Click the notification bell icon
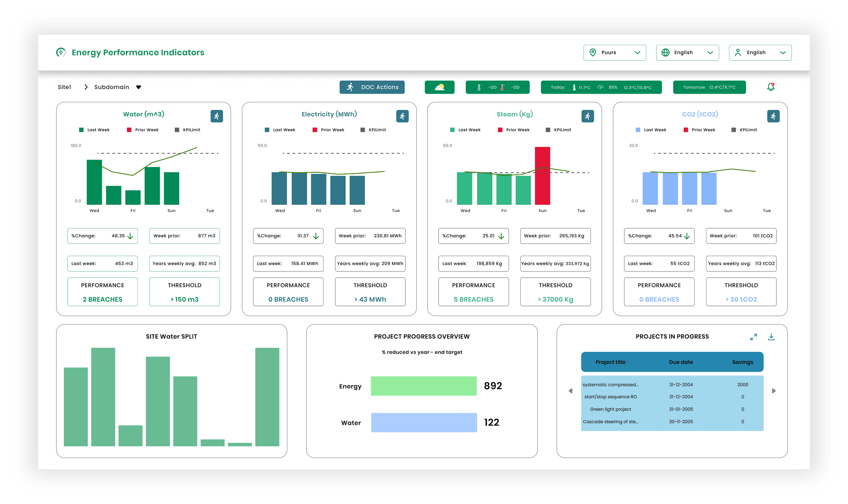Screen dimensions: 848x504 770,87
